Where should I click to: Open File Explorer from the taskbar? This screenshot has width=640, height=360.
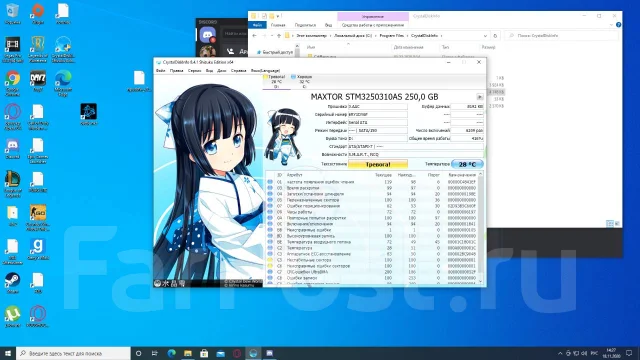coord(188,353)
